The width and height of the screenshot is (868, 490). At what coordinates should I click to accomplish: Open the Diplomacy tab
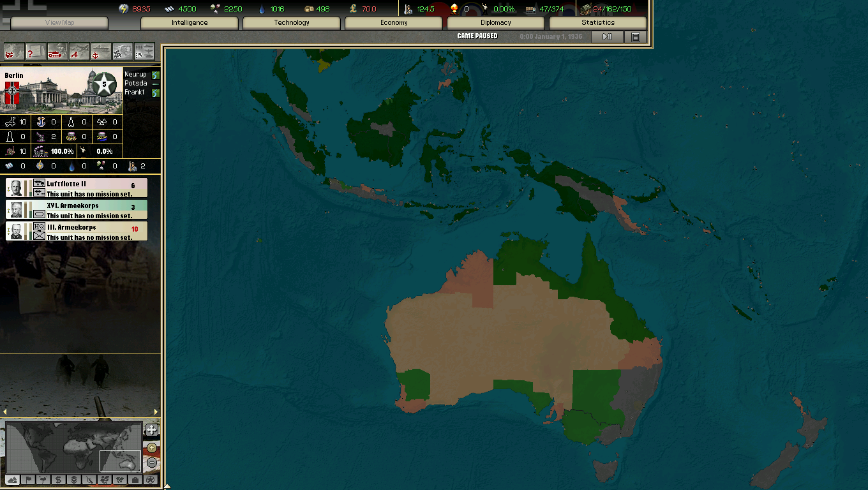(x=496, y=23)
